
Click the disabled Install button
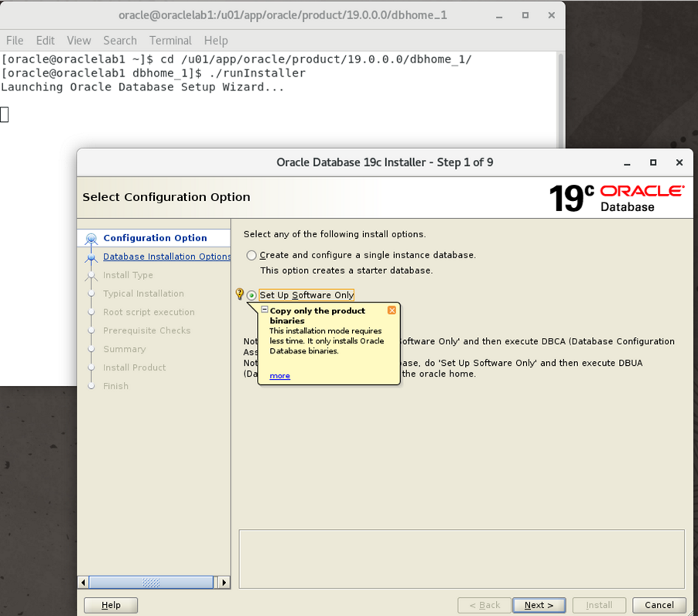tap(599, 605)
